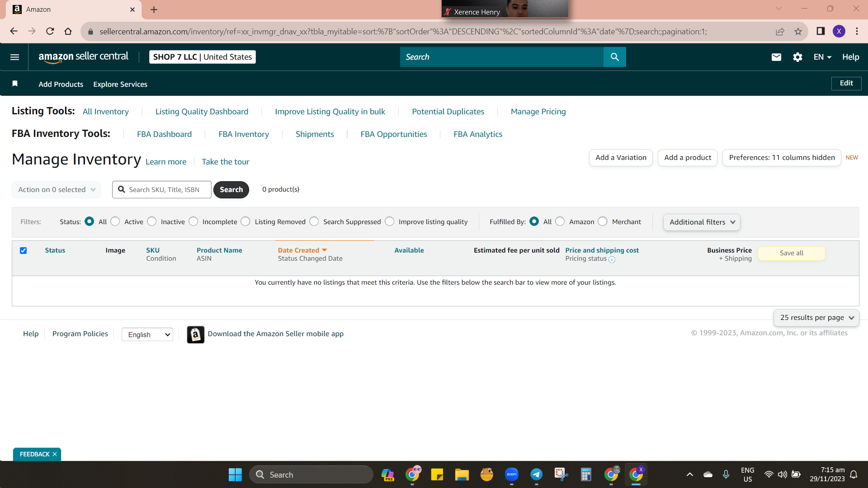Select the Active status filter

[115, 221]
